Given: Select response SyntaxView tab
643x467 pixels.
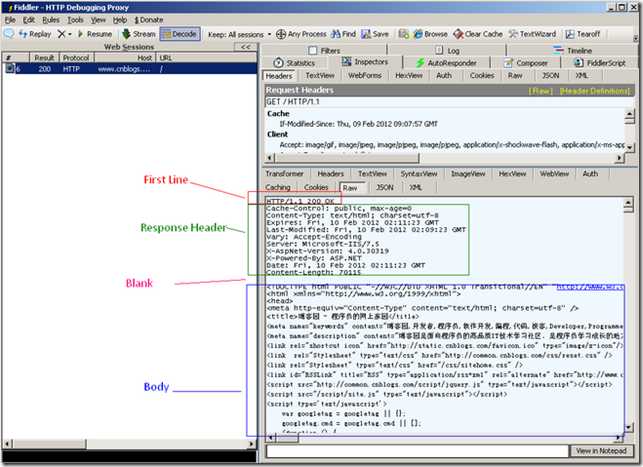Looking at the screenshot, I should click(419, 174).
